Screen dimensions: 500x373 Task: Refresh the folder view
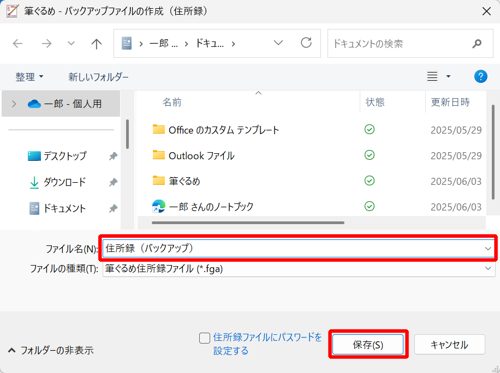[306, 43]
